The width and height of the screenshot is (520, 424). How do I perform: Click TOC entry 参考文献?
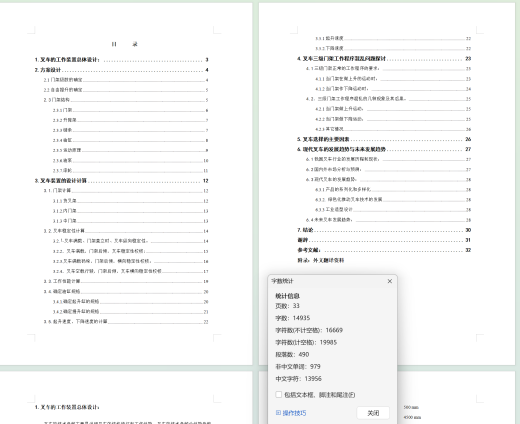pos(384,250)
